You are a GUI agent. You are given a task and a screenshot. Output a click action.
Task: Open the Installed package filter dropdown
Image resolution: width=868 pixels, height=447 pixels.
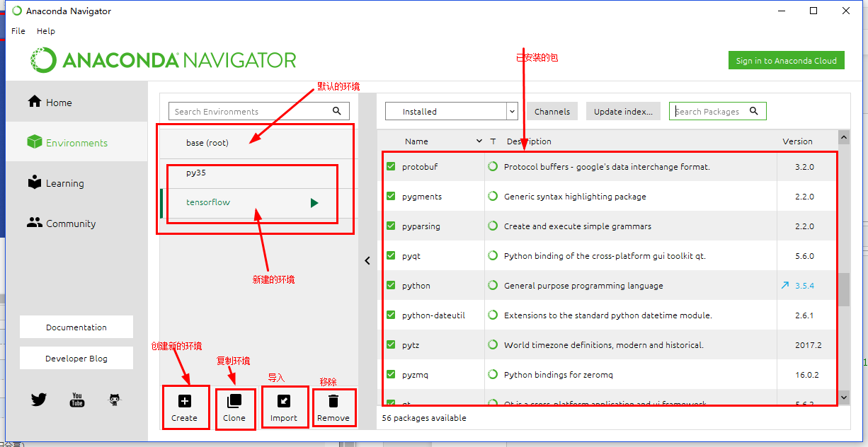(x=452, y=111)
